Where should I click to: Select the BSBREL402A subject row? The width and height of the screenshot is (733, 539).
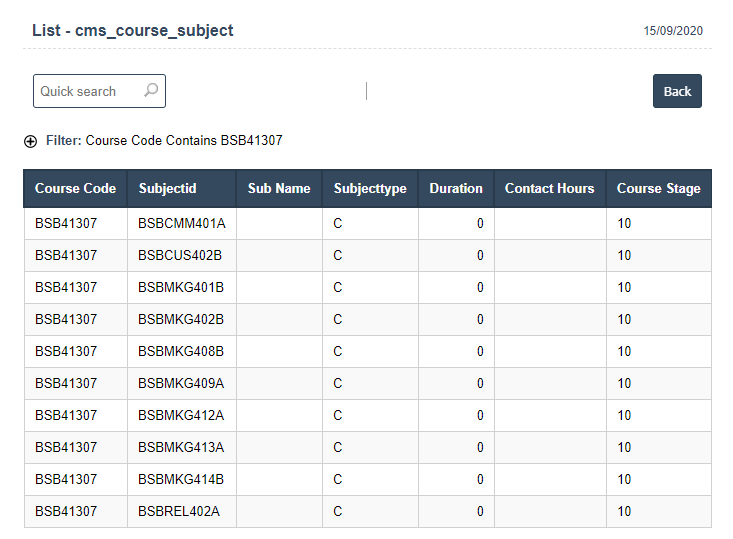179,512
